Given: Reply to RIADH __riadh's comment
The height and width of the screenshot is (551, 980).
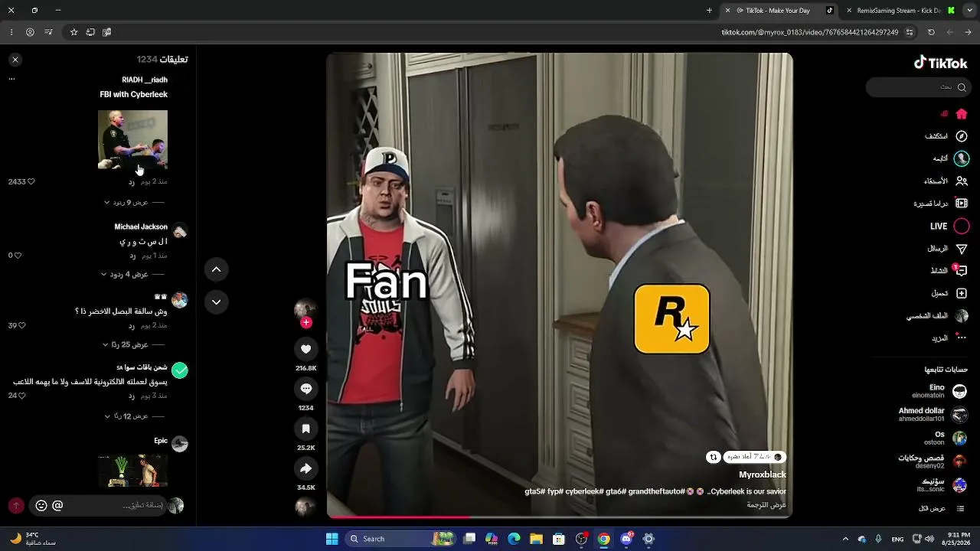Looking at the screenshot, I should (x=132, y=182).
